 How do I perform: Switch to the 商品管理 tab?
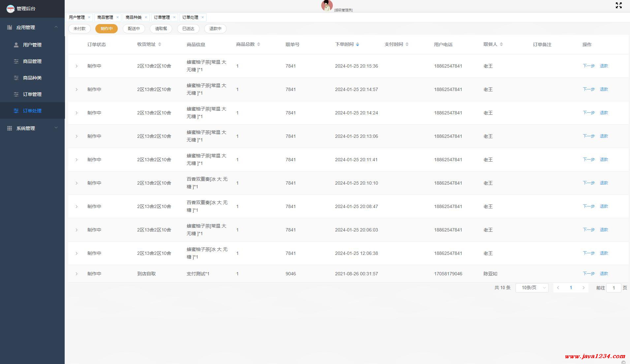(105, 17)
